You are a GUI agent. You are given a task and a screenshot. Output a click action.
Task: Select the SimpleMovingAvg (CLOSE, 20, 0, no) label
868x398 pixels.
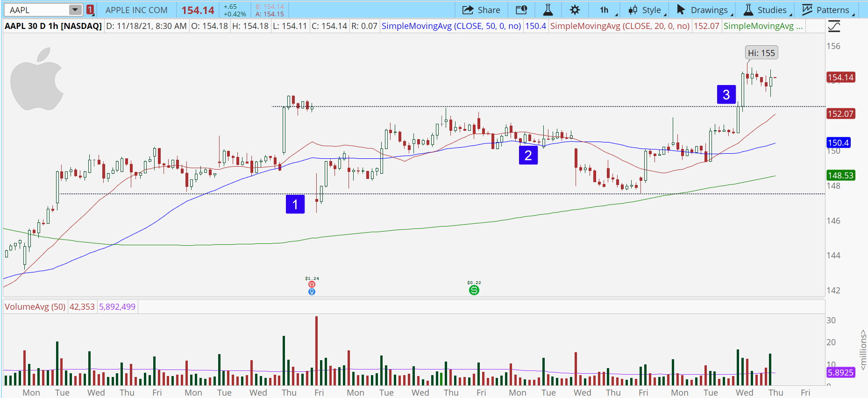(620, 26)
